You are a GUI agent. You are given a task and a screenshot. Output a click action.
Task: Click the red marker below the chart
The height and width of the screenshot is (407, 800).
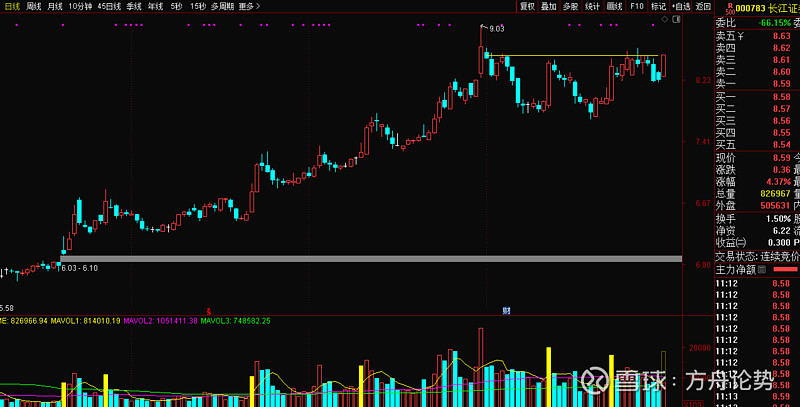(208, 311)
